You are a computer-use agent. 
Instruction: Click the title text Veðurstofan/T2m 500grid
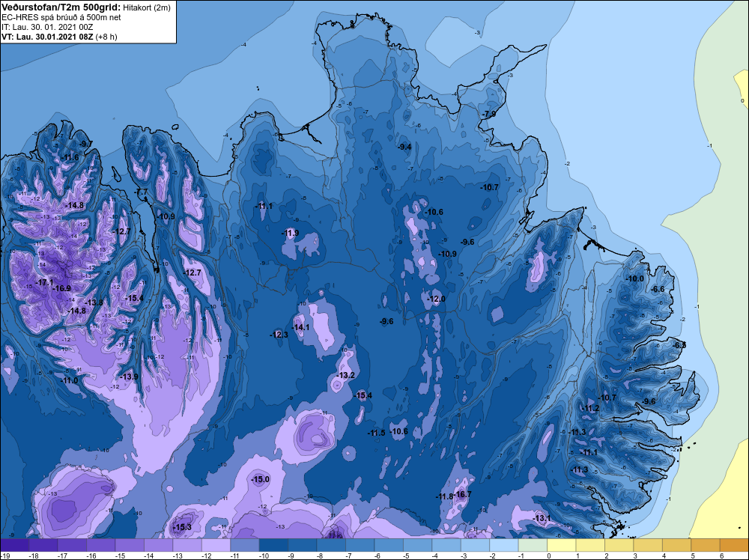point(61,7)
